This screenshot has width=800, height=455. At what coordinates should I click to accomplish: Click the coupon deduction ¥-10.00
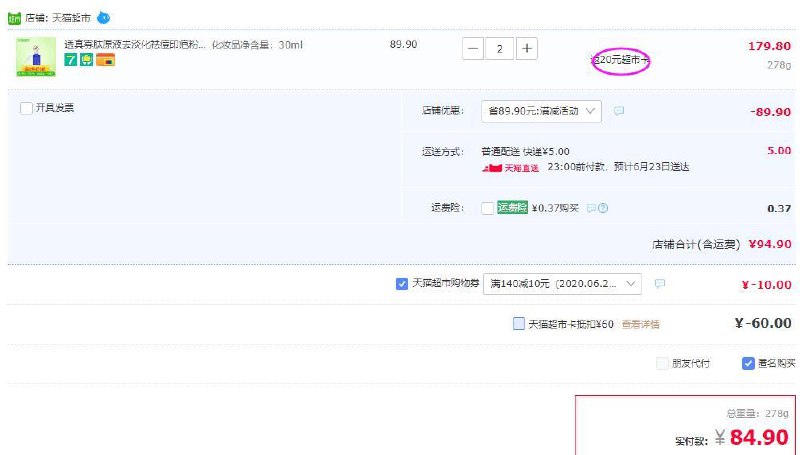pyautogui.click(x=766, y=285)
